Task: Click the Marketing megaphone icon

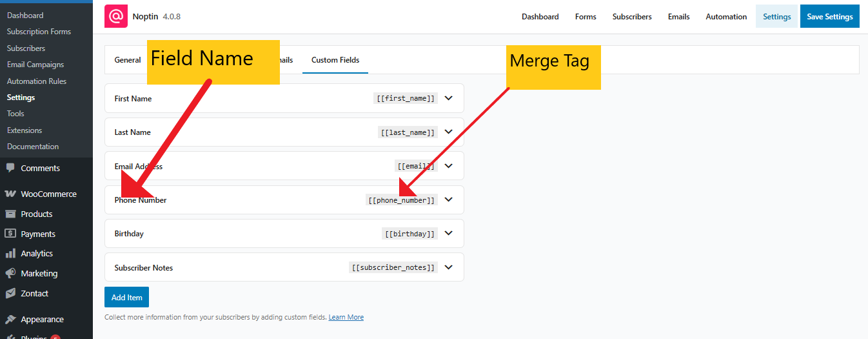Action: [10, 273]
